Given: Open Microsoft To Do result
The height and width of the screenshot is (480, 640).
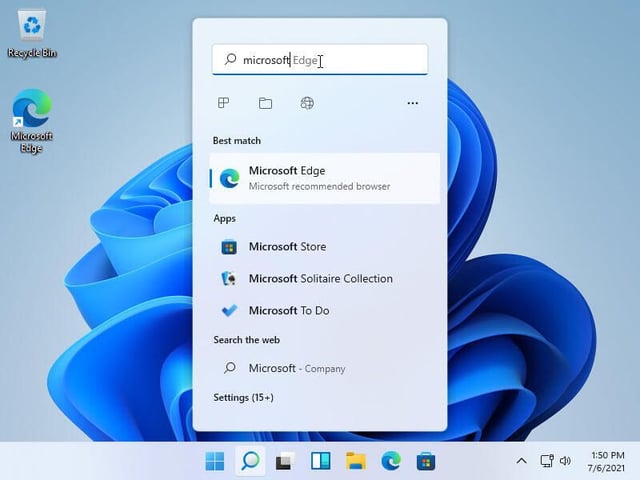Looking at the screenshot, I should click(324, 311).
